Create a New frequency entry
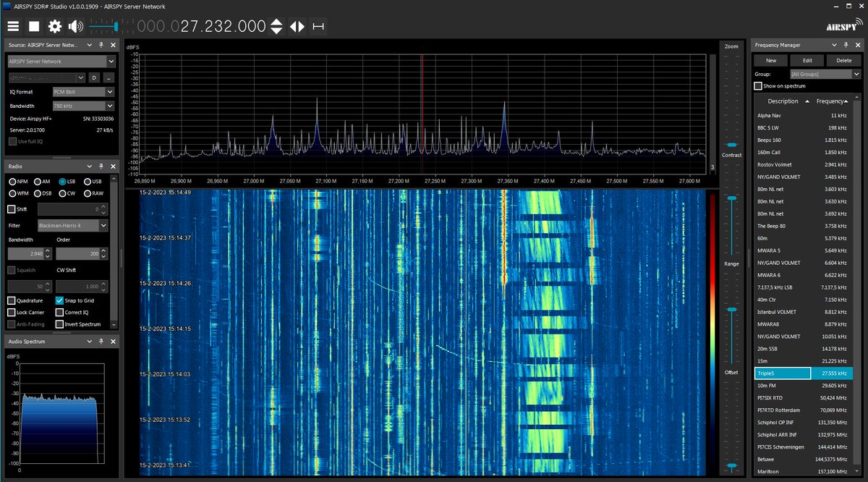The image size is (868, 482). pos(771,61)
